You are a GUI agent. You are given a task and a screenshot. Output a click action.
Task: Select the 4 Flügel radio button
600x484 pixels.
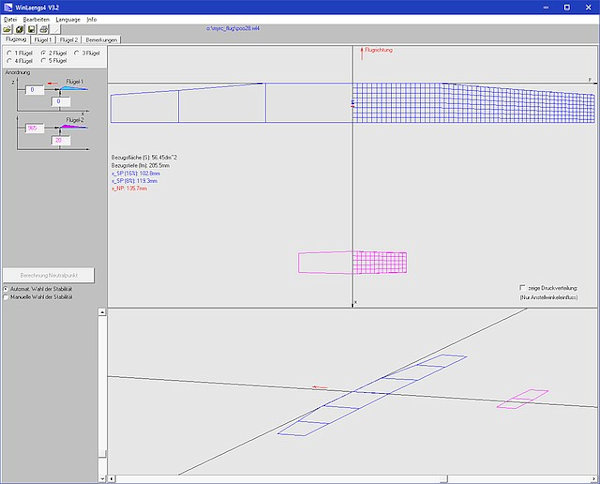20,61
